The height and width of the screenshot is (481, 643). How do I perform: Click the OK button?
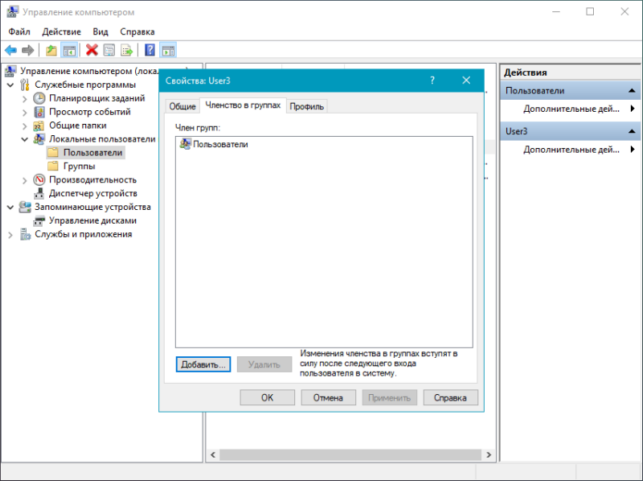(267, 397)
